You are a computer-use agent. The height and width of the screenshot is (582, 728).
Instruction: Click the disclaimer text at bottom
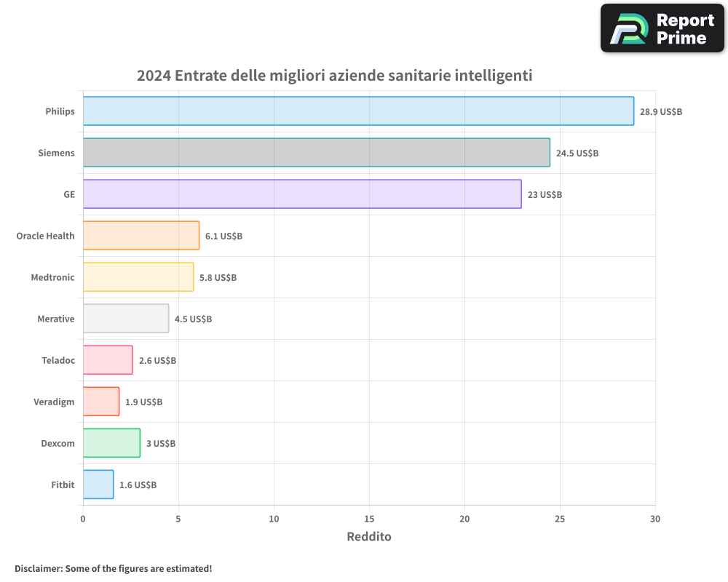(113, 568)
